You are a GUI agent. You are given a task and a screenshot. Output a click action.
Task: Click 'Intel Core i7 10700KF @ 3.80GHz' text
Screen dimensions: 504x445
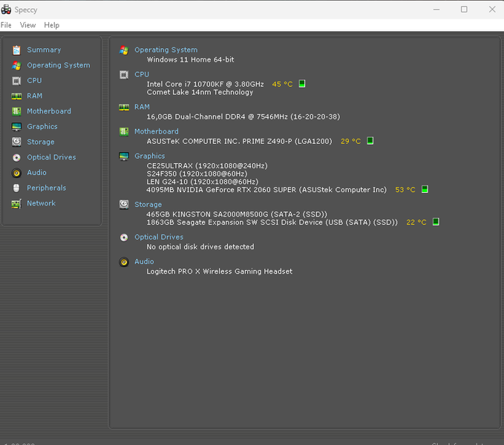[x=205, y=84]
